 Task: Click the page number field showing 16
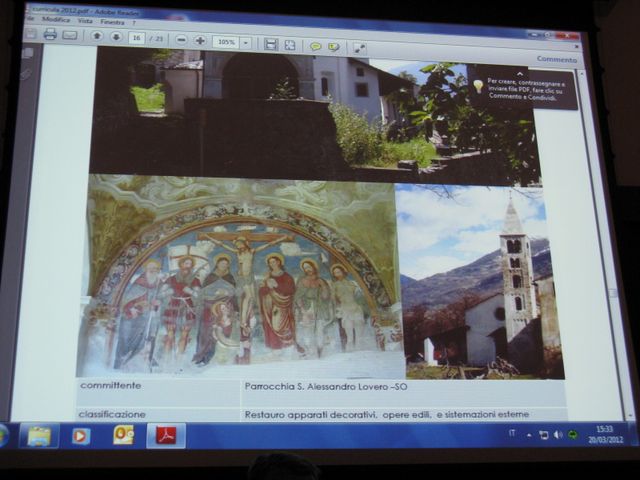pos(137,38)
